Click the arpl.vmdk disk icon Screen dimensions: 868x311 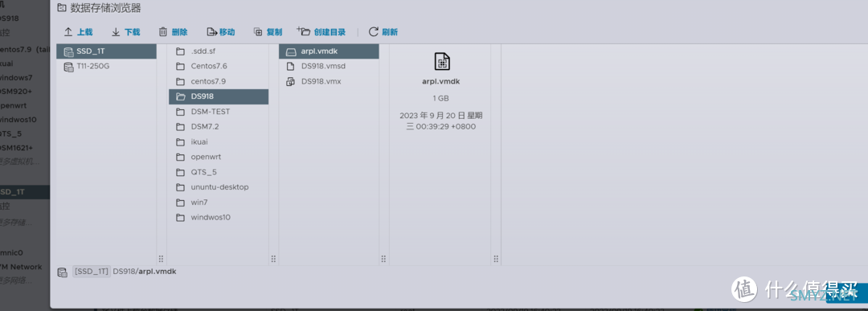click(x=291, y=52)
